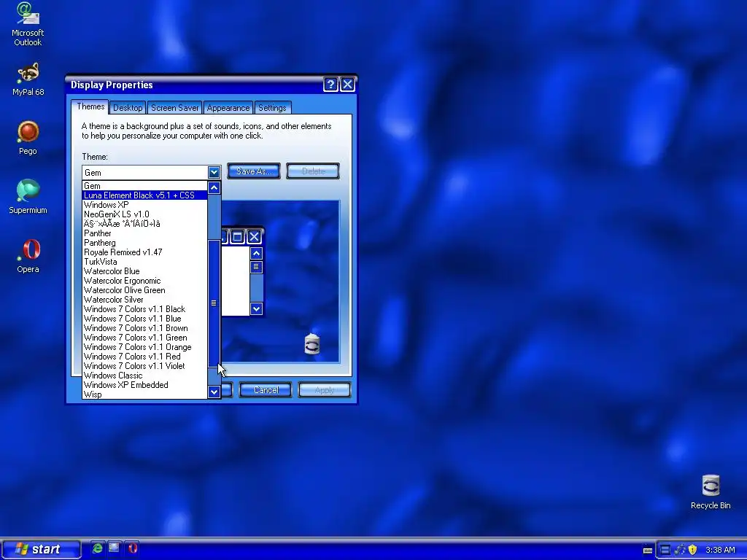This screenshot has width=747, height=560.
Task: Choose Luna Element Black v5.1 + CSS
Action: [x=145, y=195]
